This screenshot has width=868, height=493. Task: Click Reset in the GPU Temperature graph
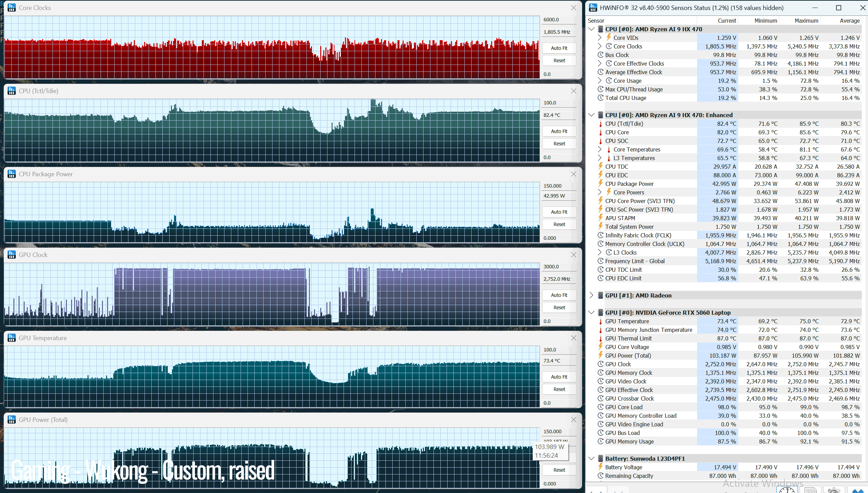pos(559,389)
